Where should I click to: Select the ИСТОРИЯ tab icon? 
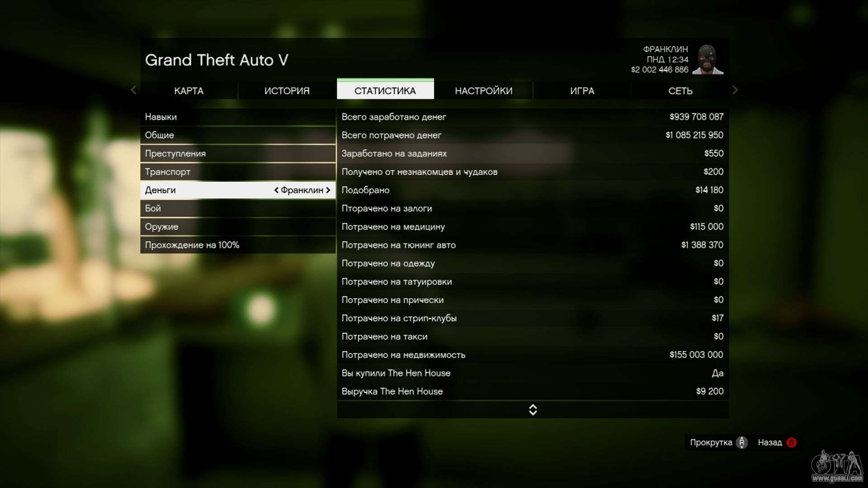coord(286,90)
